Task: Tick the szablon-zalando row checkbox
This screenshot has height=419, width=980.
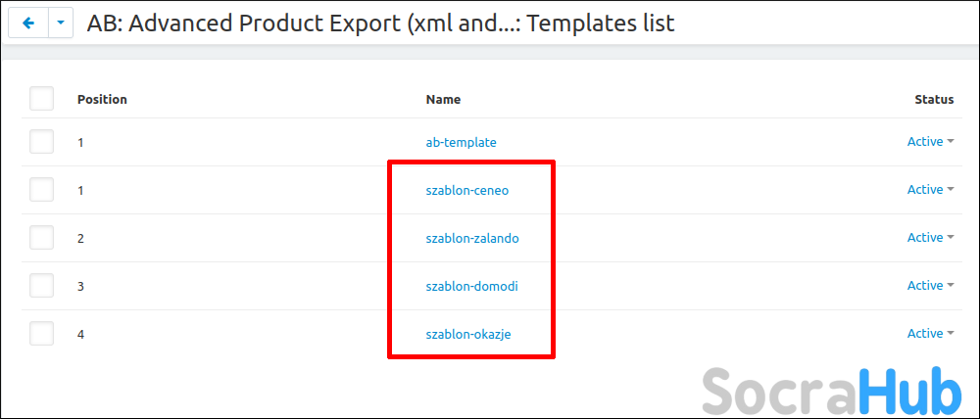Action: (41, 238)
